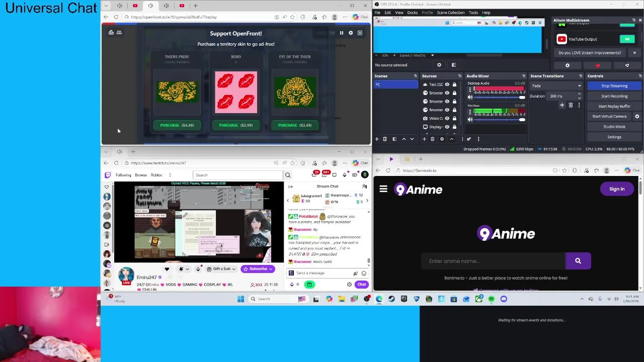Exit the OpenFront game
Viewport: 644px width, 362px height.
360,33
